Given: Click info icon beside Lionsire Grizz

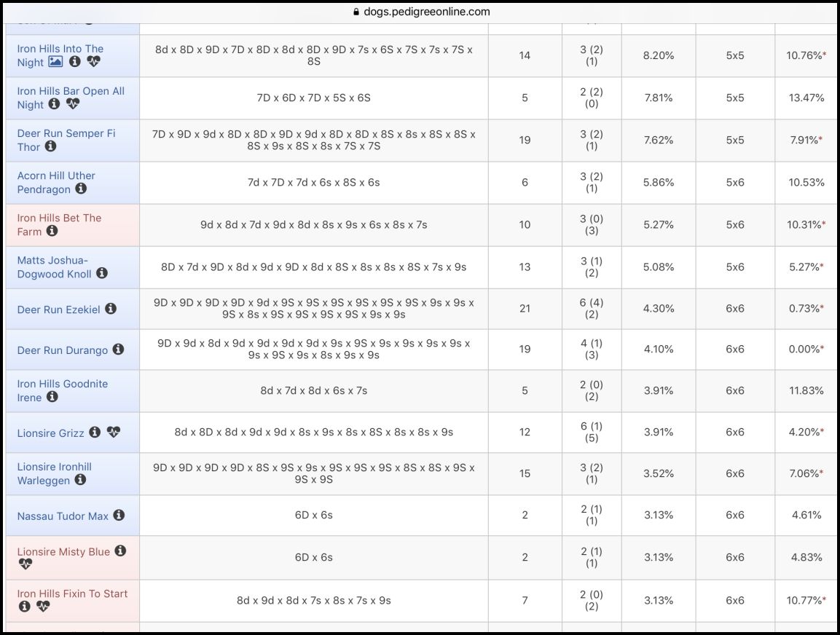Looking at the screenshot, I should (95, 432).
